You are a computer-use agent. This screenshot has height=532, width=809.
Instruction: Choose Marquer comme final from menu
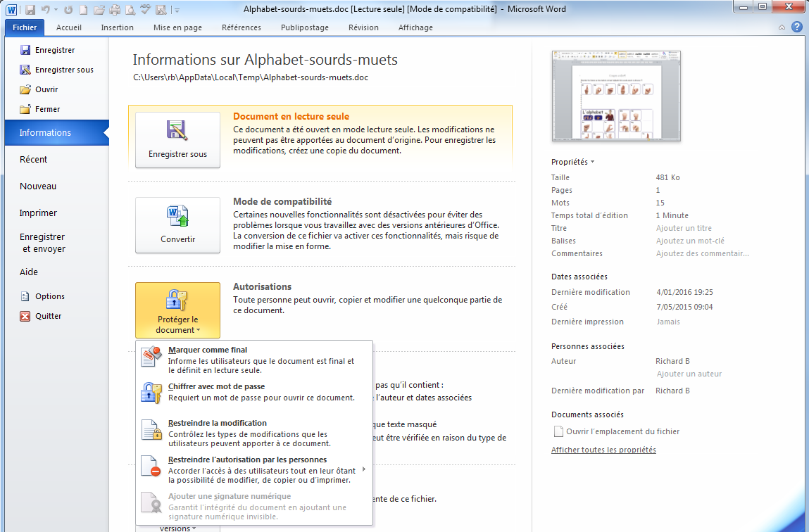point(254,360)
